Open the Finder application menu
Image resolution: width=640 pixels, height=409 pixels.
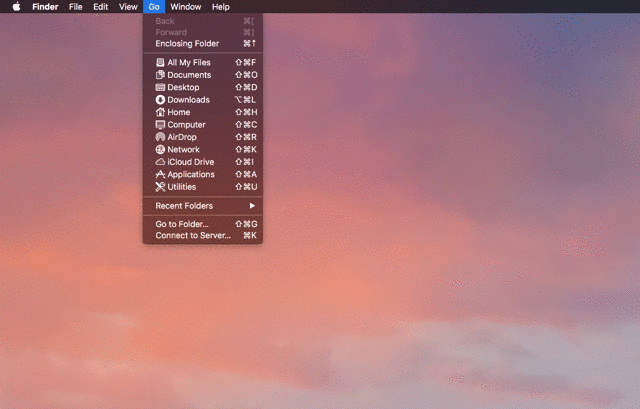pos(45,7)
